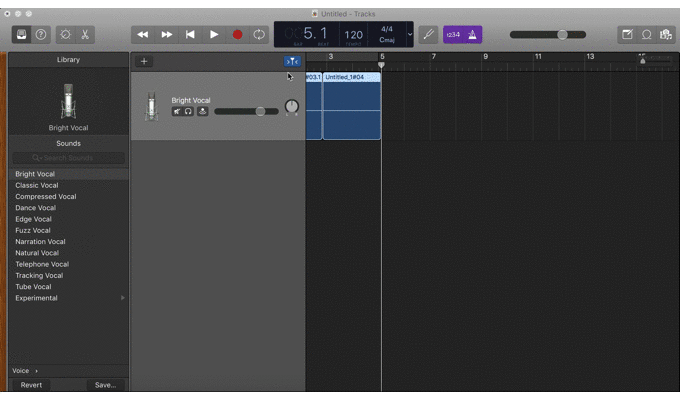Screen dimensions: 680x400
Task: Go to beginning of project
Action: coord(190,34)
